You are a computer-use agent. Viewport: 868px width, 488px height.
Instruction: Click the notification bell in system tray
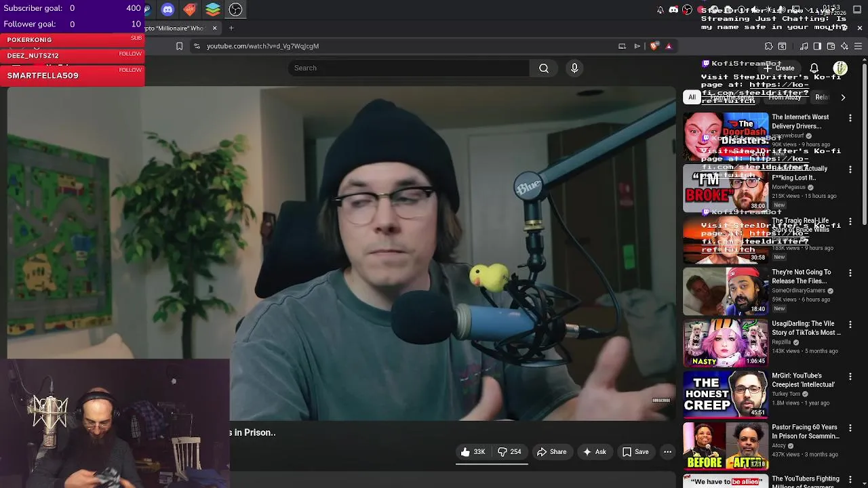[660, 9]
